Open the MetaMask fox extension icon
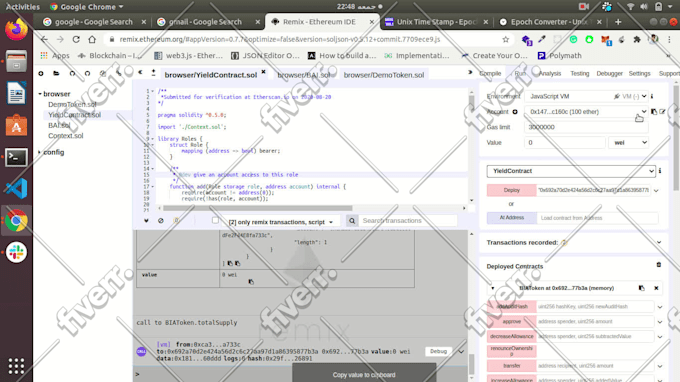This screenshot has height=382, width=680. coord(605,40)
